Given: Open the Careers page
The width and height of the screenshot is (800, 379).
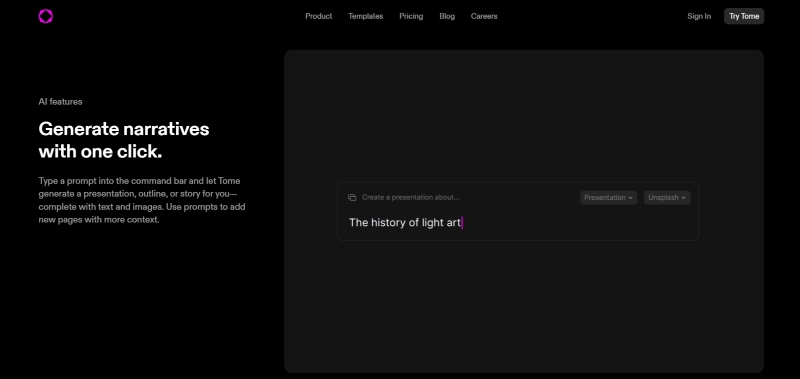Looking at the screenshot, I should [x=484, y=16].
